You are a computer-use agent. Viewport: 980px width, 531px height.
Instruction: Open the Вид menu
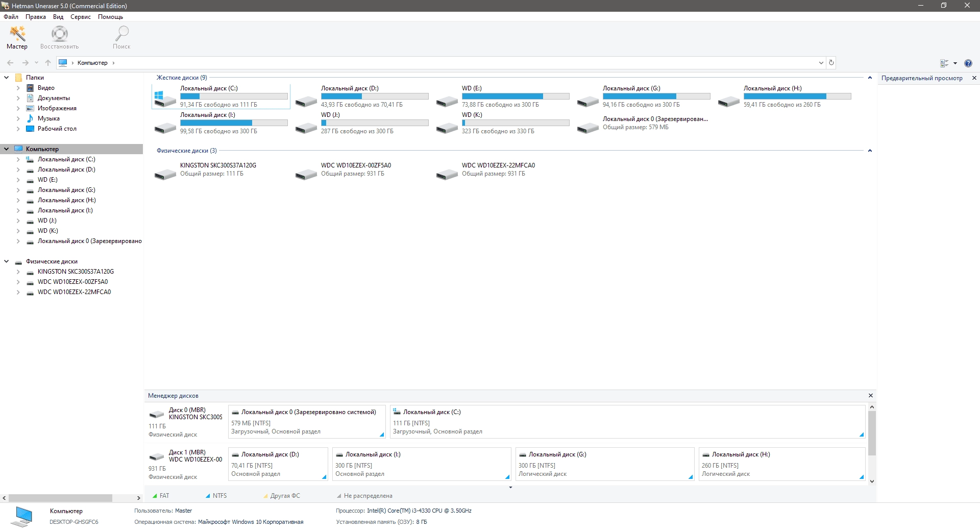coord(58,17)
